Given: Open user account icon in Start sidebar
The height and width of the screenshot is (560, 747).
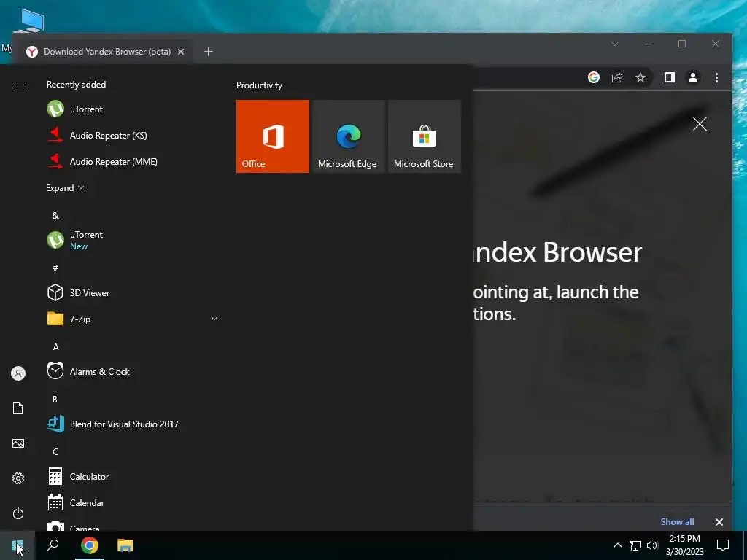Looking at the screenshot, I should point(18,373).
